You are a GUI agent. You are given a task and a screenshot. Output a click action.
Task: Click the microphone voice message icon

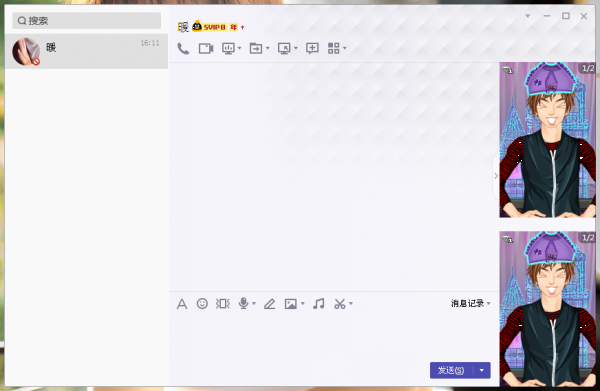coord(243,303)
